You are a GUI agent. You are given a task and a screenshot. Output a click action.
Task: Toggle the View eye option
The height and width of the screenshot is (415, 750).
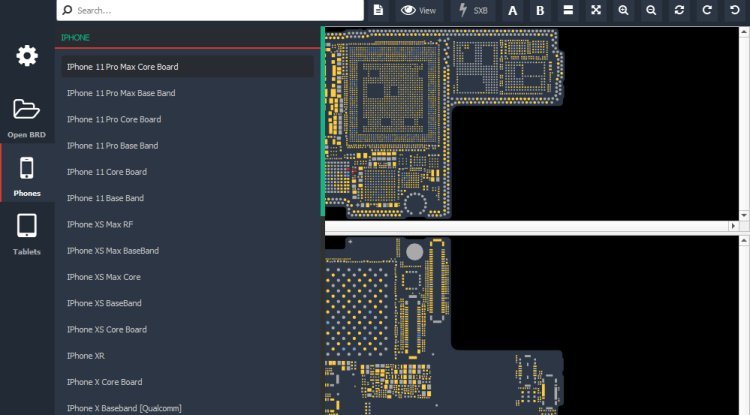(x=419, y=10)
